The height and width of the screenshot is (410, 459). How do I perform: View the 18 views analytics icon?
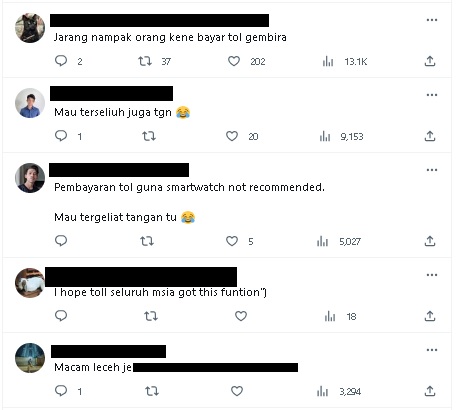point(330,316)
